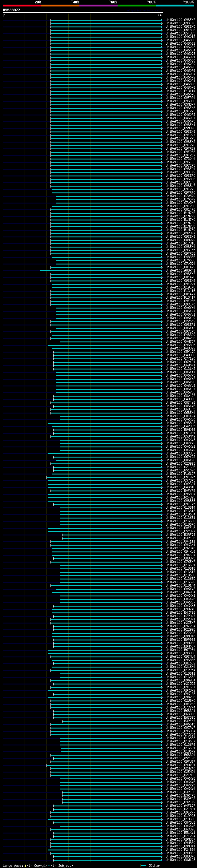Select hit UniRef100_Q5WM49
Image resolution: width=197 pixels, height=868 pixels.
[x=180, y=436]
